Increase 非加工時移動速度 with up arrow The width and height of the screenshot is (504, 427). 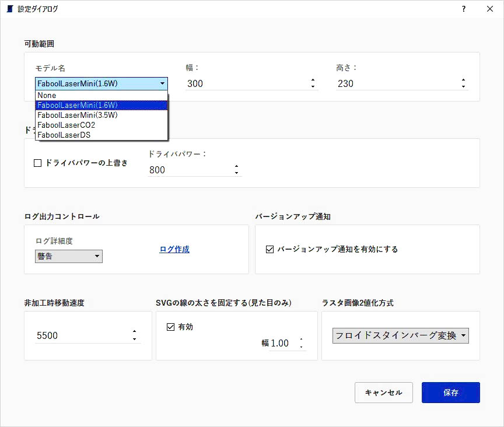tap(134, 331)
